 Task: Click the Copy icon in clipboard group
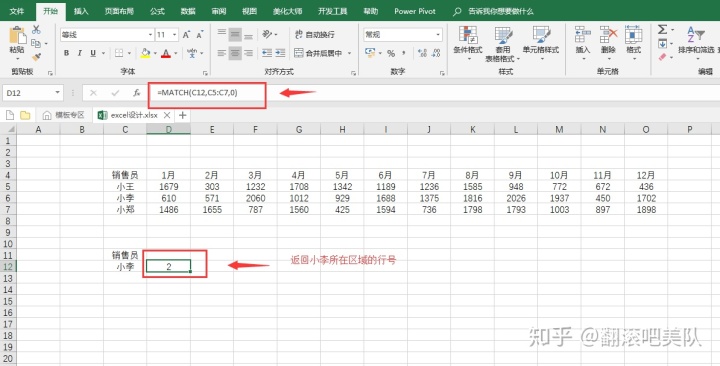(36, 43)
